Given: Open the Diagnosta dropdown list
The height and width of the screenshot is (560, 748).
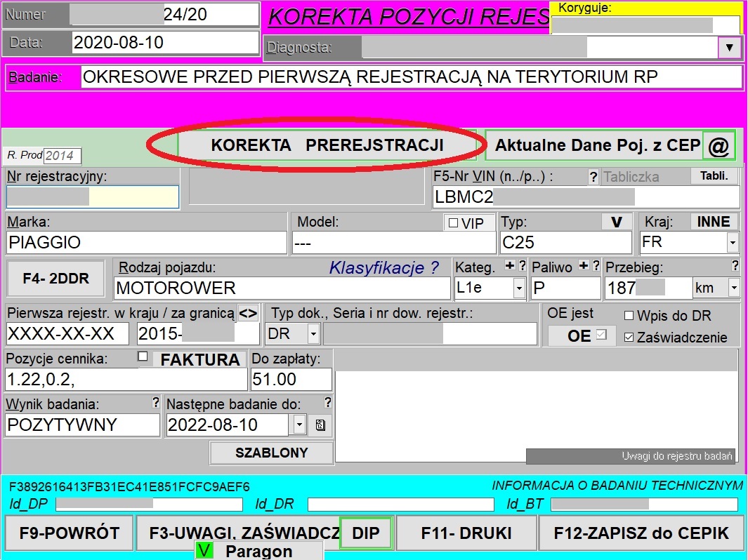Looking at the screenshot, I should 730,48.
